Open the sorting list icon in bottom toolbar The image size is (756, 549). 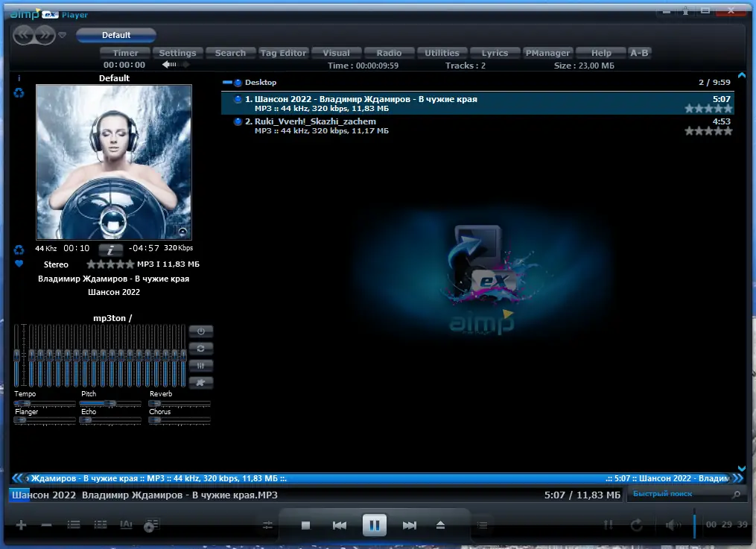coord(73,524)
